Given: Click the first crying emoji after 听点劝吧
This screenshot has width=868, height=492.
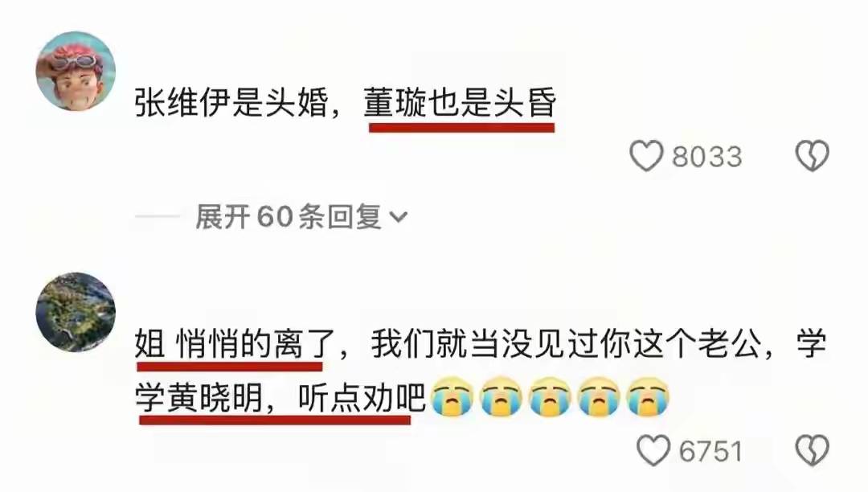Looking at the screenshot, I should tap(452, 397).
